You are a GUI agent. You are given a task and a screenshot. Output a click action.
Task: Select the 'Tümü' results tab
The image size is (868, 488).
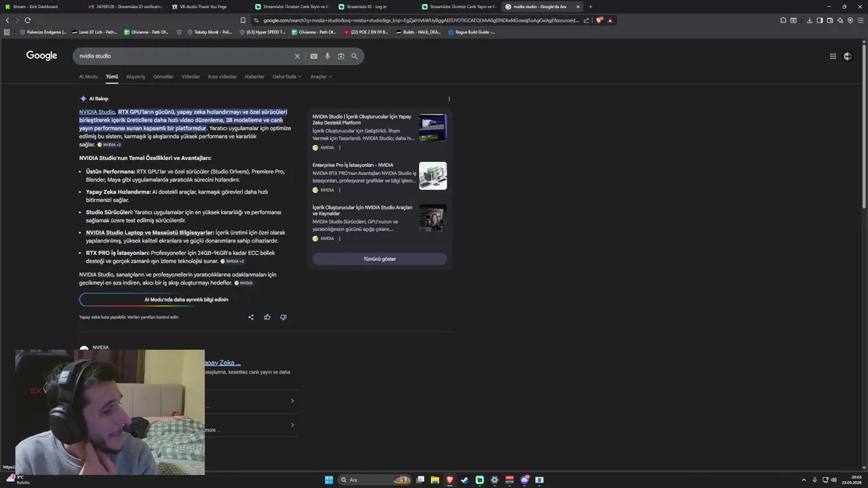[112, 77]
